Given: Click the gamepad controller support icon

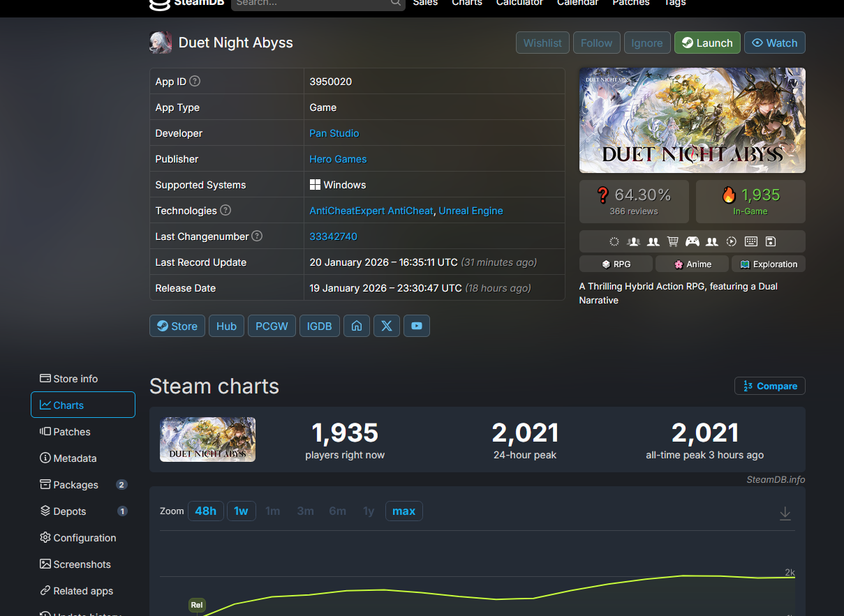Looking at the screenshot, I should 692,241.
